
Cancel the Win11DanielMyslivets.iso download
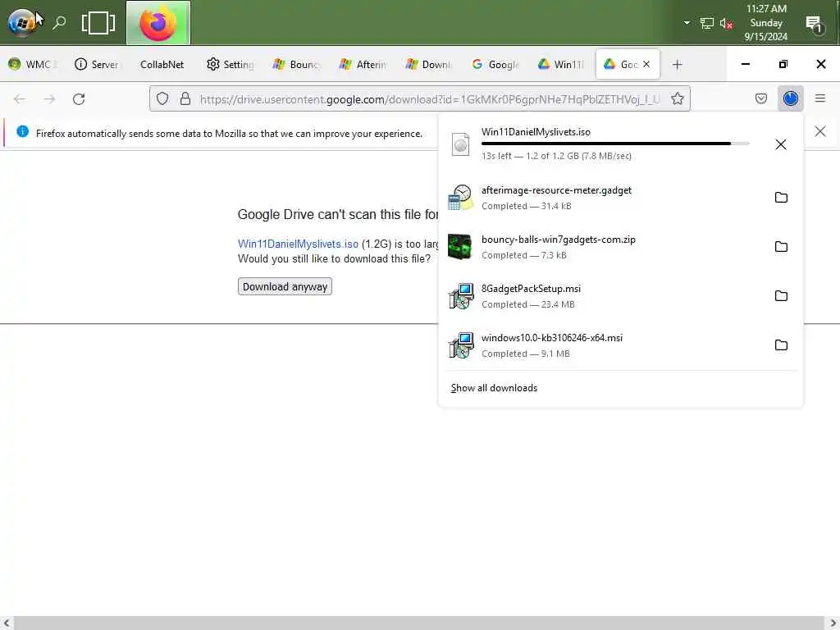pos(781,144)
